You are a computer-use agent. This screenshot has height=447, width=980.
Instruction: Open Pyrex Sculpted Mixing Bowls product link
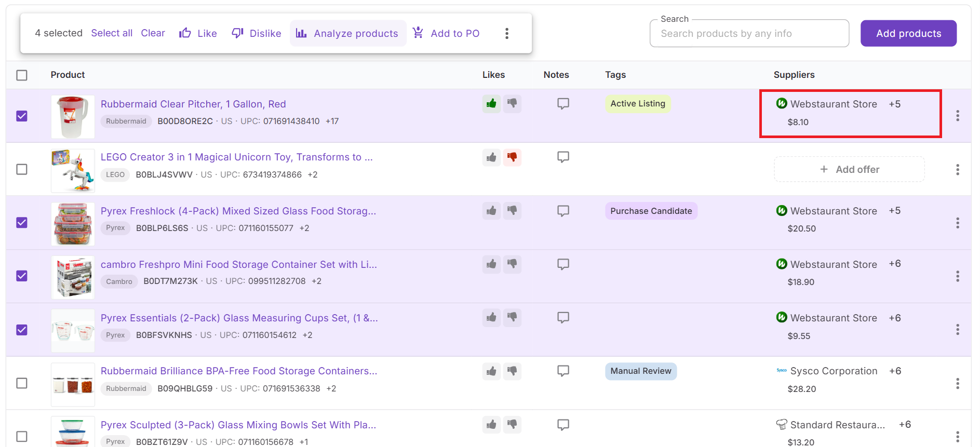coord(238,425)
